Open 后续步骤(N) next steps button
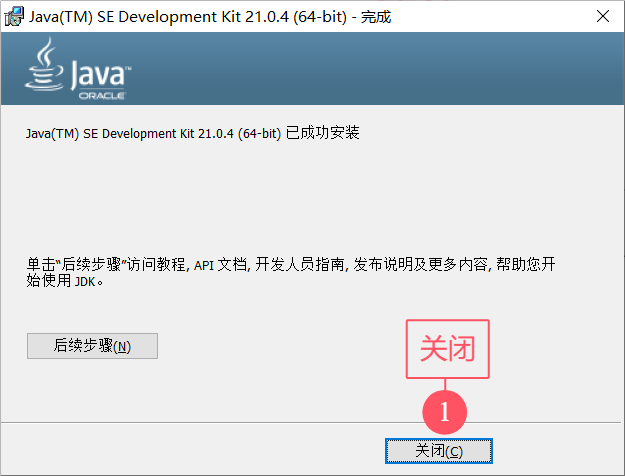The width and height of the screenshot is (625, 476). click(92, 346)
